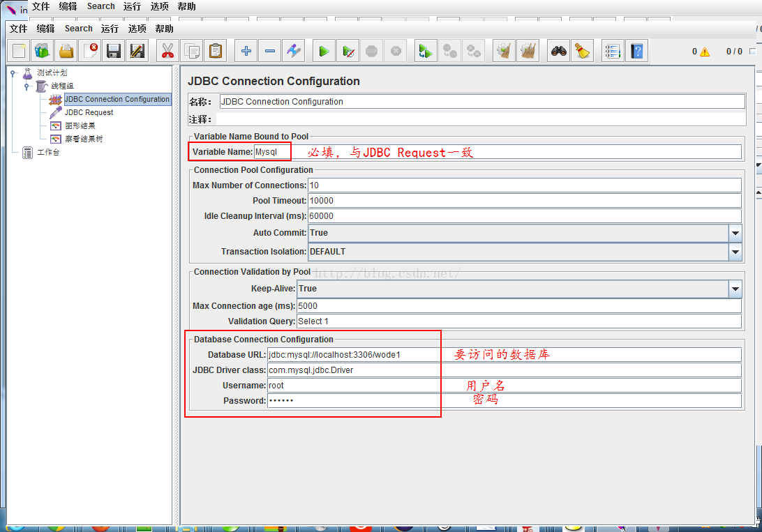Click the Save As pencil-disk icon
This screenshot has height=532, width=762.
click(137, 50)
